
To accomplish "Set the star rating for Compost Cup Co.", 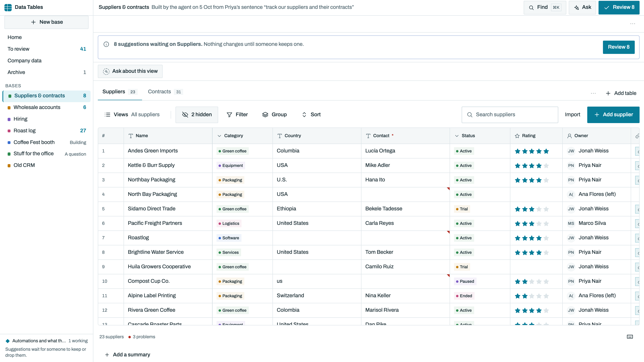I will (532, 282).
